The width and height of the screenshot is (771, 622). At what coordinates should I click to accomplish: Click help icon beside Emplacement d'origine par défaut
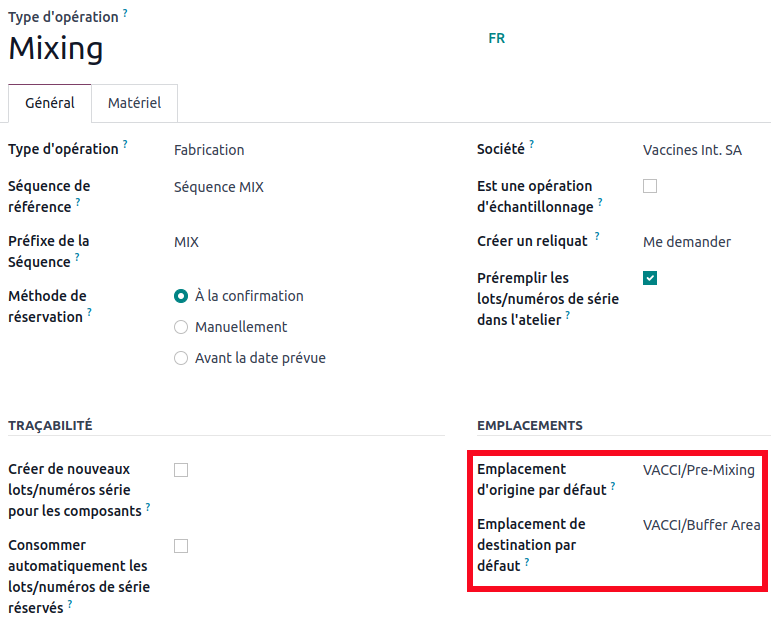[x=613, y=485]
